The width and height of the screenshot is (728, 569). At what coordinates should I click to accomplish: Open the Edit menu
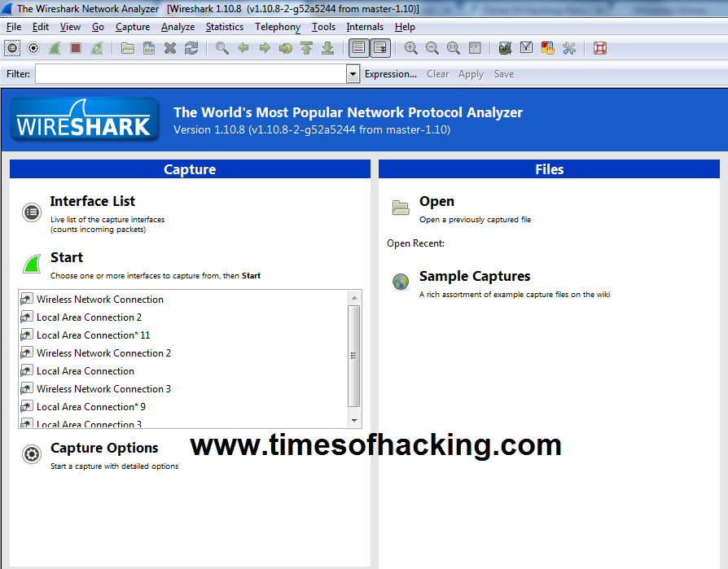pyautogui.click(x=41, y=27)
